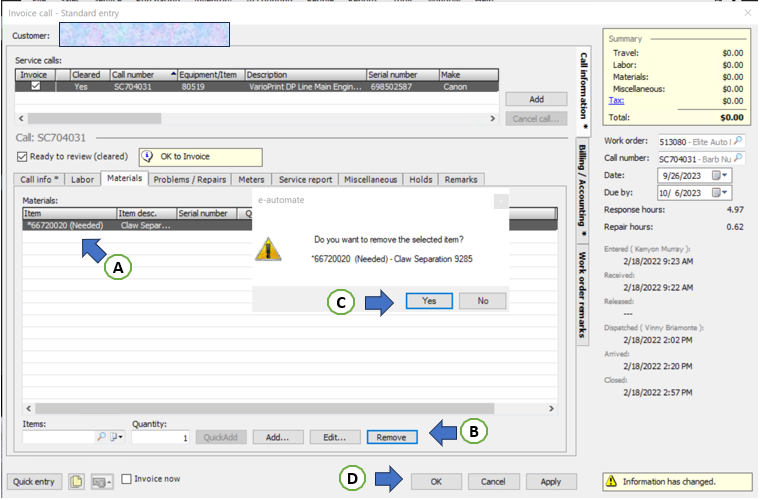This screenshot has height=500, width=764.
Task: Click the OK to Invoice info icon
Action: pos(147,156)
